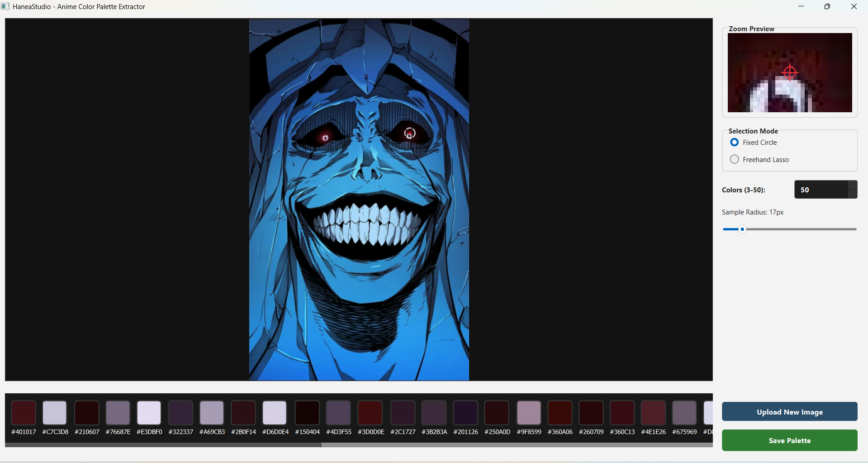Click the #2C1727 color swatch
The height and width of the screenshot is (463, 868).
403,412
